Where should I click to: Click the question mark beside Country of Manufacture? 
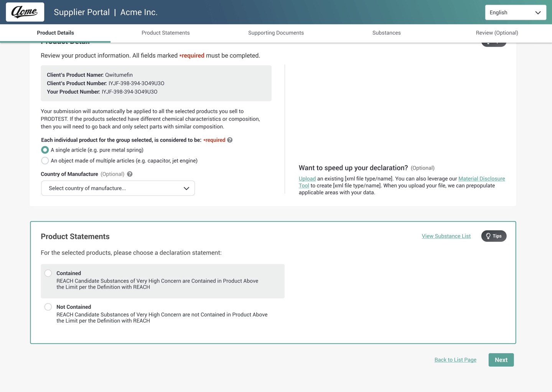pos(130,174)
